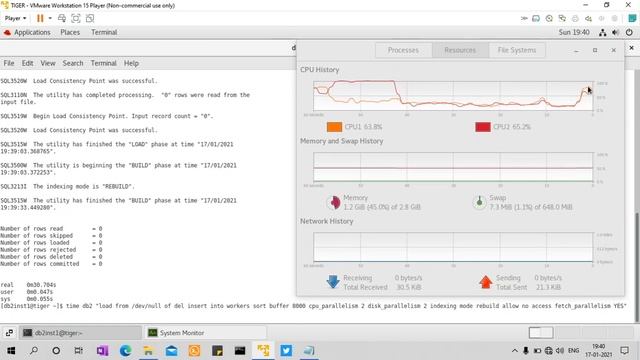
Task: Click the VMware sound card device icon
Action: pyautogui.click(x=588, y=18)
